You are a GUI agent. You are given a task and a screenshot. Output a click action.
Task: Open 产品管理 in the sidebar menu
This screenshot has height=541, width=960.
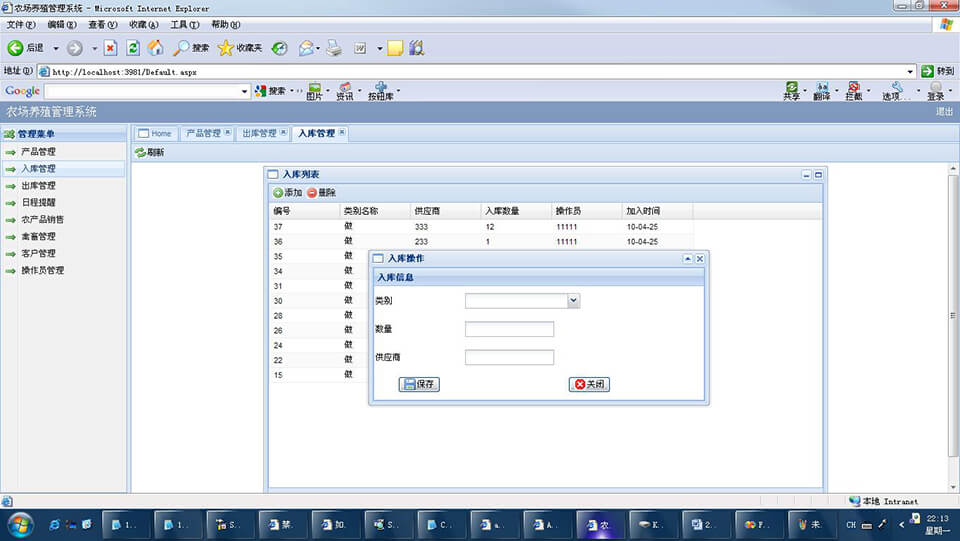tap(64, 152)
